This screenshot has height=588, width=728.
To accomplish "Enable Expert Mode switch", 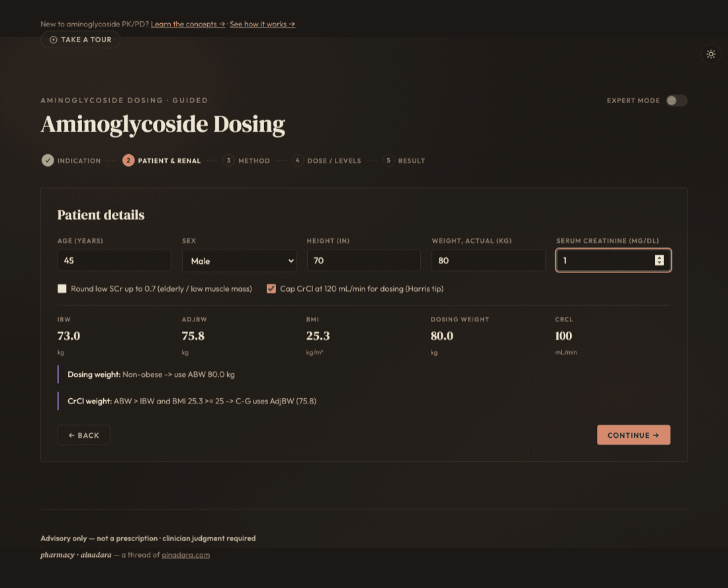I will click(676, 101).
